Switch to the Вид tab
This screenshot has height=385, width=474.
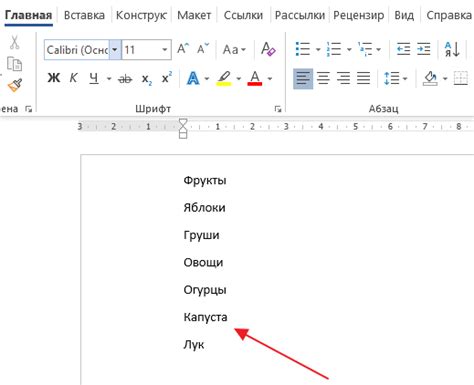[x=404, y=15]
